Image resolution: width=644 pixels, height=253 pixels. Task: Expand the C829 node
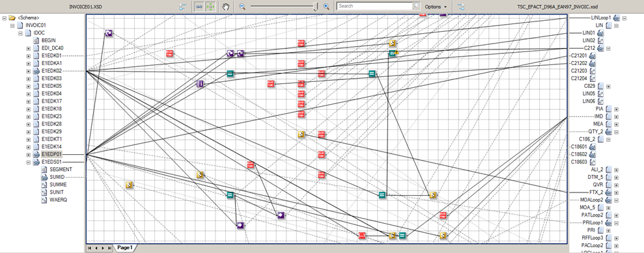[608, 87]
